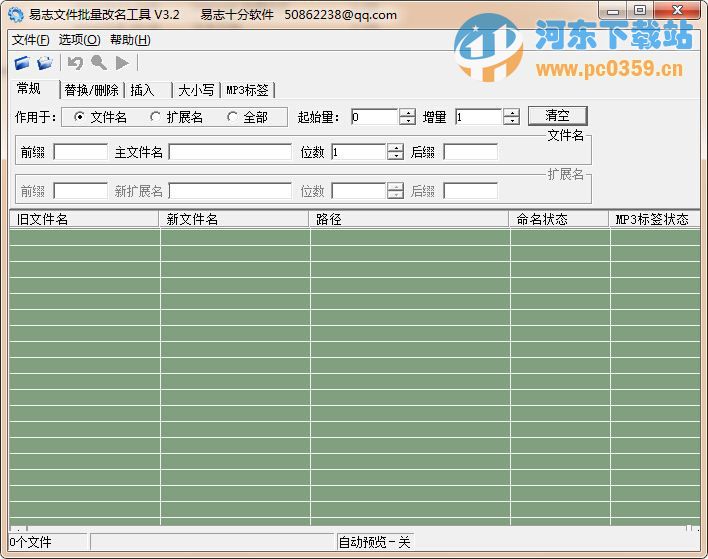708x559 pixels.
Task: Click the closed blue folder toolbar icon
Action: pos(22,63)
